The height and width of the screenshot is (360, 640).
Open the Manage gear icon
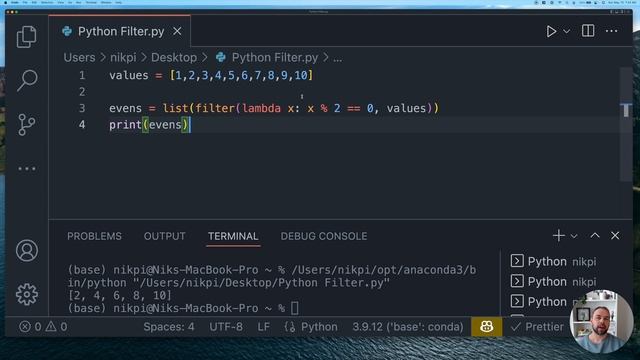point(27,294)
